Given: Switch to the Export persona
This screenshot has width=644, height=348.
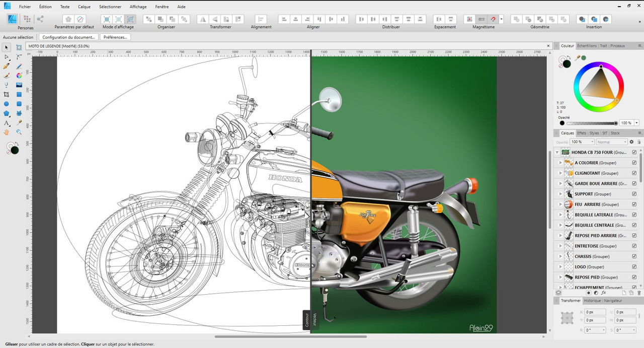Looking at the screenshot, I should 40,19.
